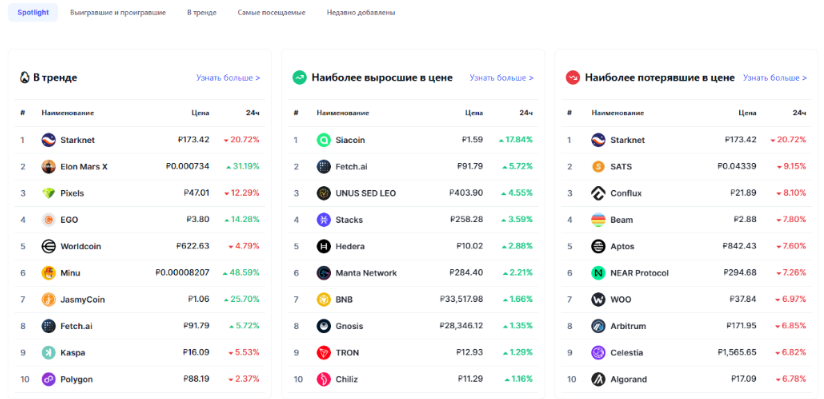The image size is (824, 399).
Task: Click the Worldcoin price ₽622.63
Action: [x=193, y=246]
